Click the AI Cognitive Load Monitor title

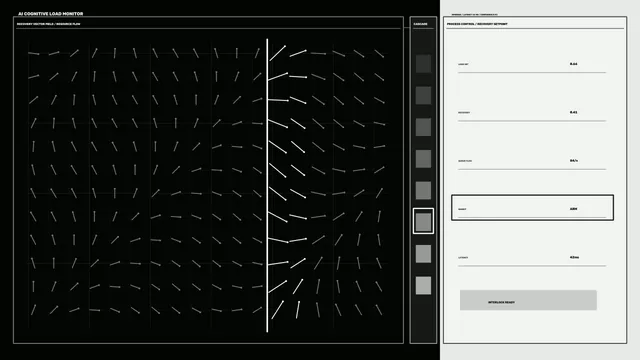(x=51, y=14)
